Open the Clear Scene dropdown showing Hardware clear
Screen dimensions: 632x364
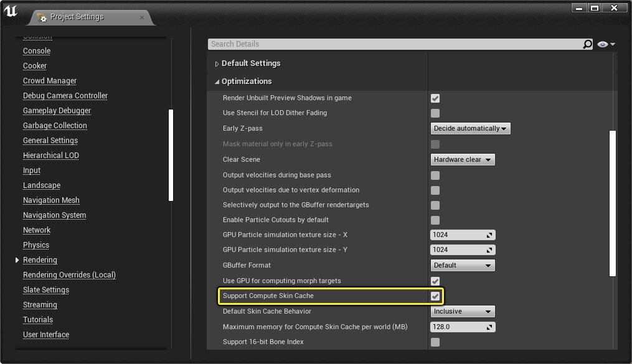(x=463, y=159)
